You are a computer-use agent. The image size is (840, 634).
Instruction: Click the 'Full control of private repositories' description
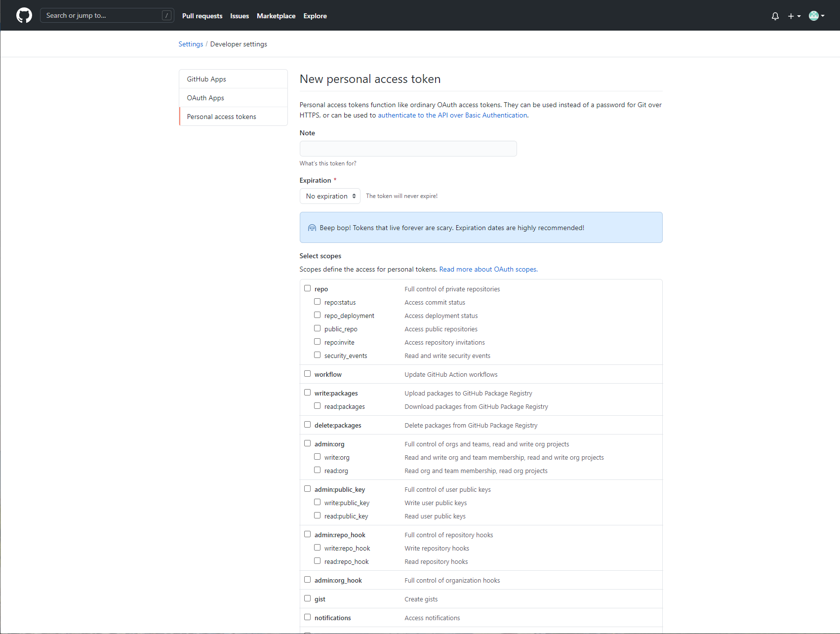pos(452,289)
